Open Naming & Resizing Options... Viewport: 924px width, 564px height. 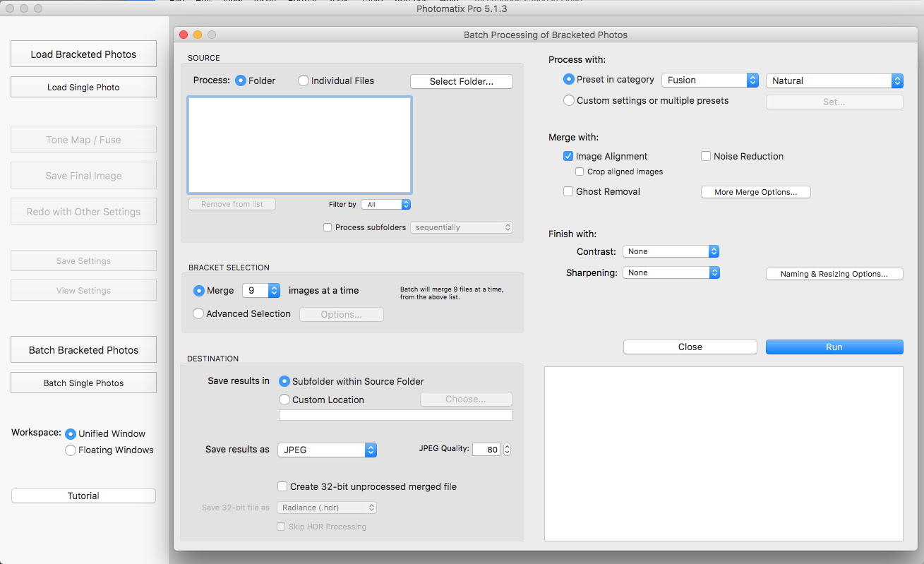point(834,274)
